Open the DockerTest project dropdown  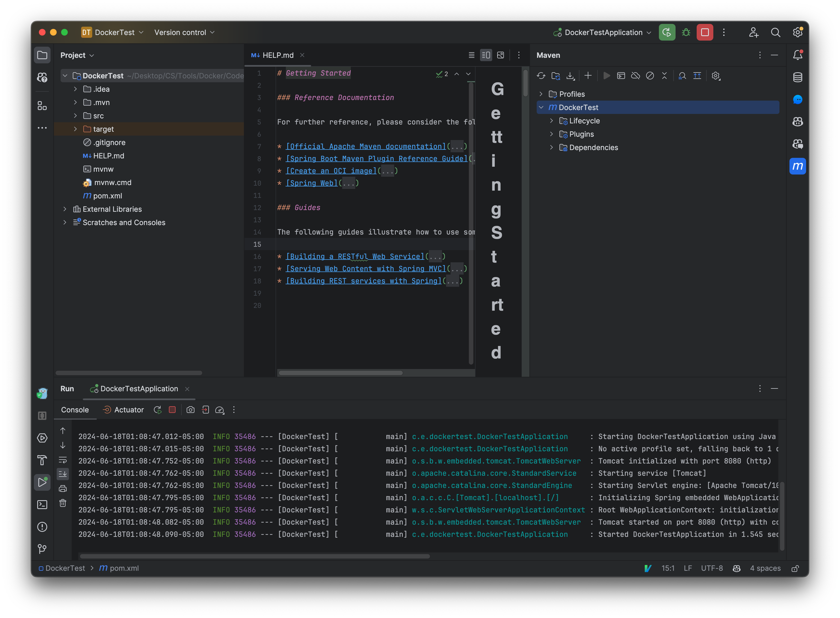[112, 33]
